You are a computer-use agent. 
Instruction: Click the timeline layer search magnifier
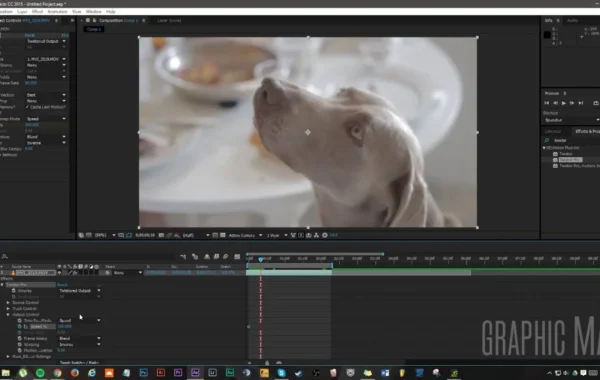point(5,256)
